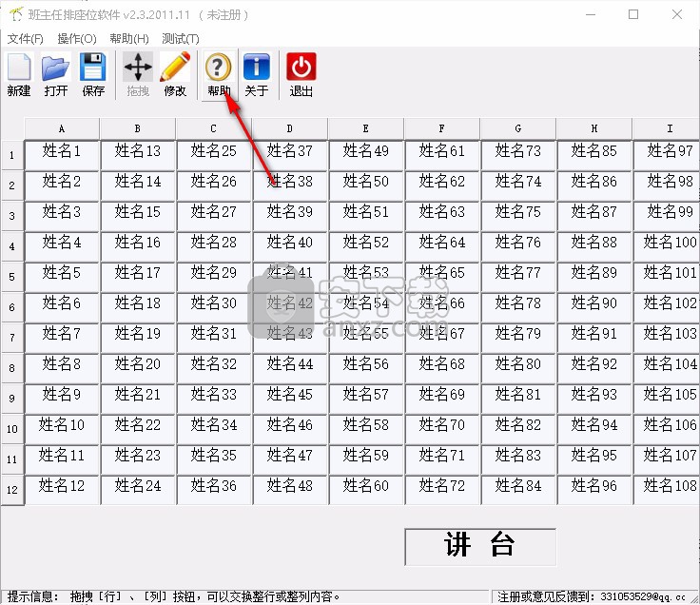Select seat cell 姓名33
The image size is (700, 605).
213,399
